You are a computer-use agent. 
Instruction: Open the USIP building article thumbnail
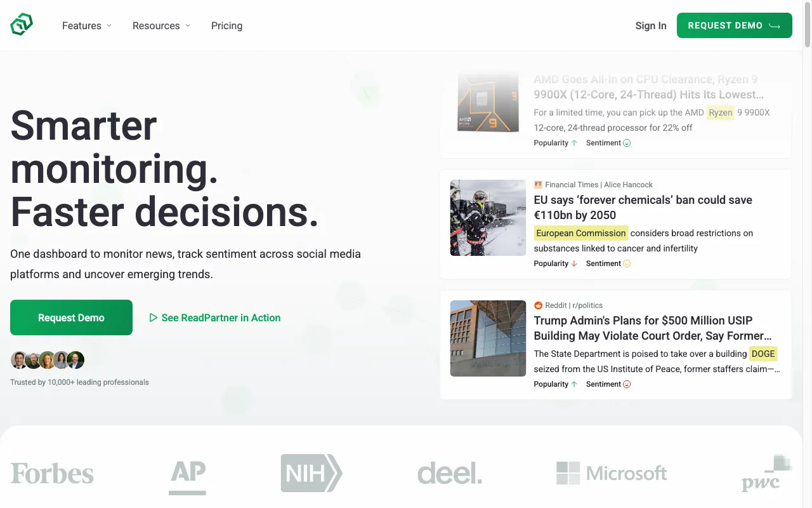click(x=488, y=338)
